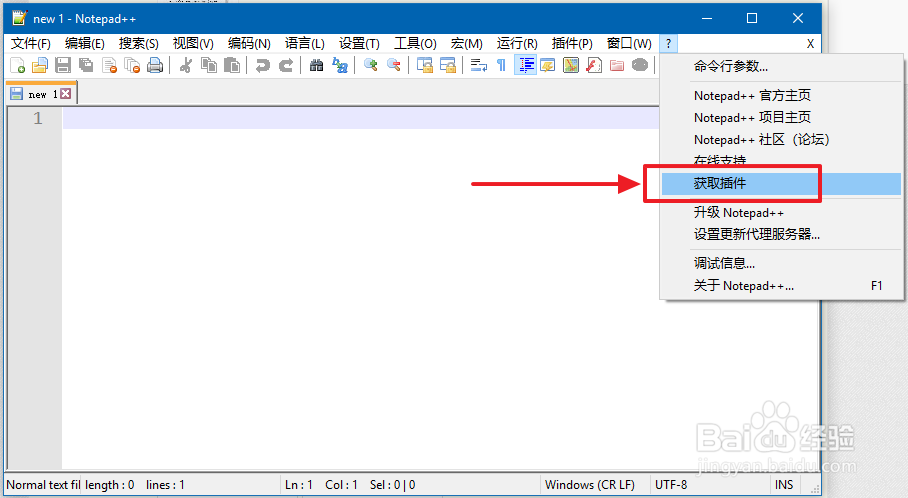Close current file using toolbar icon
Image resolution: width=908 pixels, height=498 pixels.
coord(109,65)
